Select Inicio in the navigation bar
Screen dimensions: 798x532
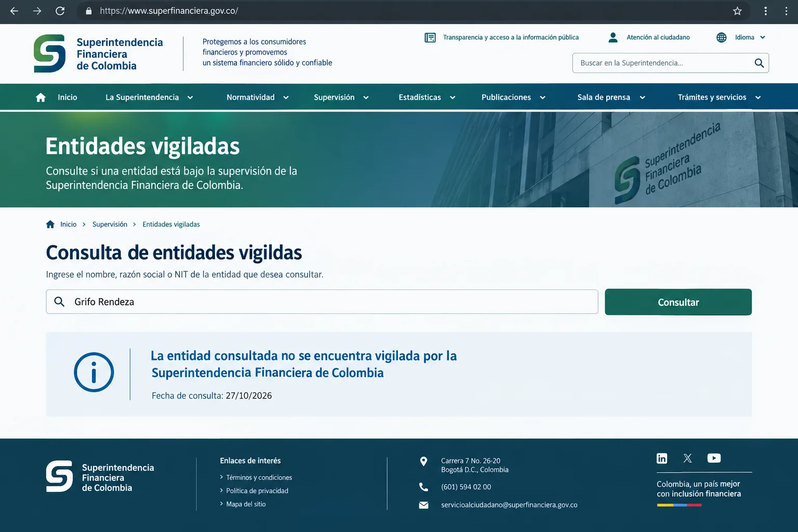click(67, 97)
